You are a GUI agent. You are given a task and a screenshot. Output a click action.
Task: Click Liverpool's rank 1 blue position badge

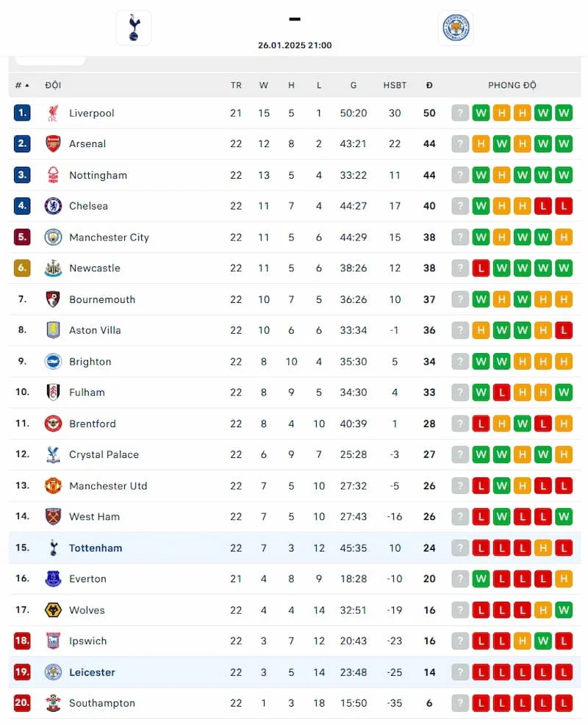[x=22, y=113]
